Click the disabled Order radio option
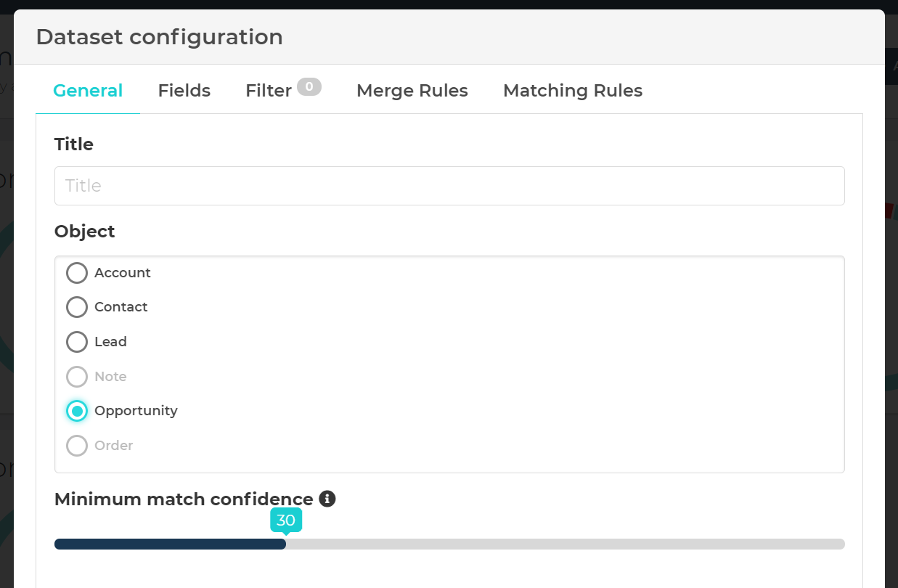The height and width of the screenshot is (588, 898). click(x=77, y=446)
